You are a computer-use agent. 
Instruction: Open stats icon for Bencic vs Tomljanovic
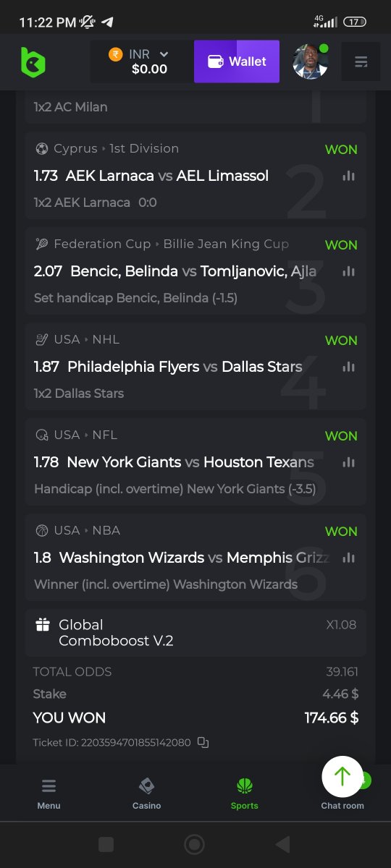(x=349, y=271)
